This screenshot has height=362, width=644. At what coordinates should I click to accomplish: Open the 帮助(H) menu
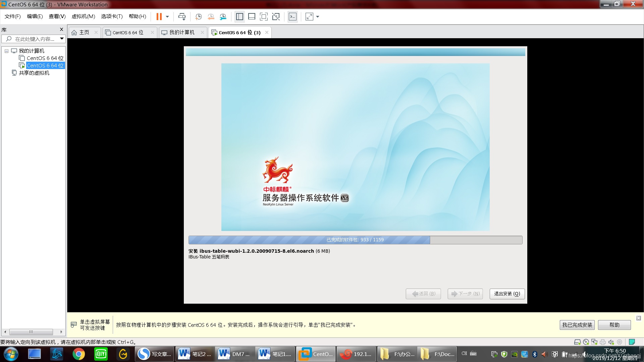(x=138, y=16)
